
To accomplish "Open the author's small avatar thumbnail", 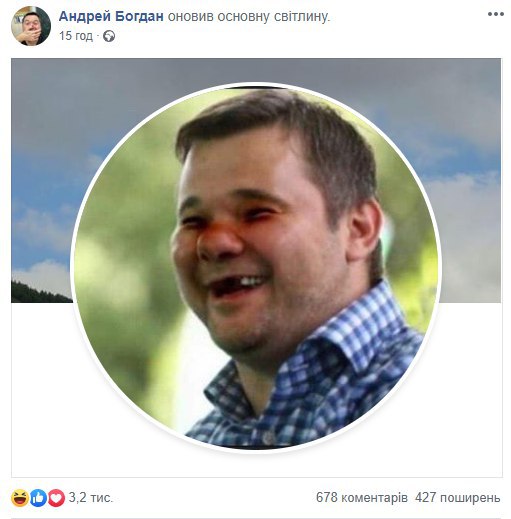I will click(31, 26).
